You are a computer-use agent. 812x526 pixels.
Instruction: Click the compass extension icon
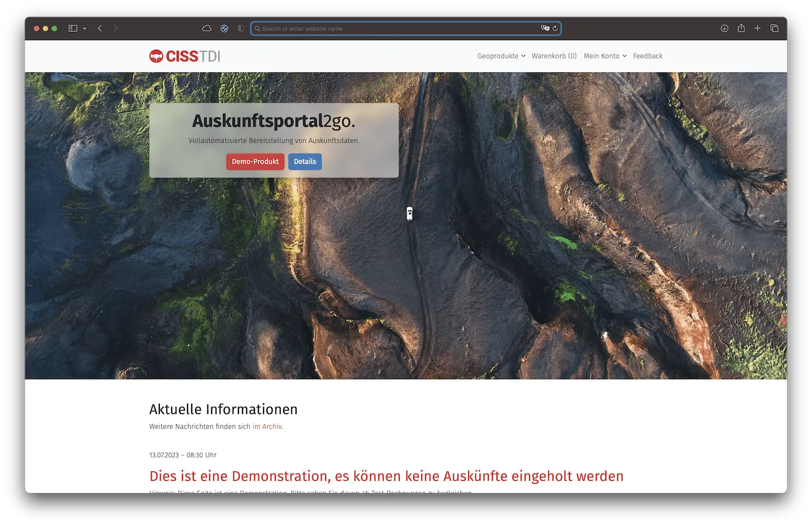[224, 28]
